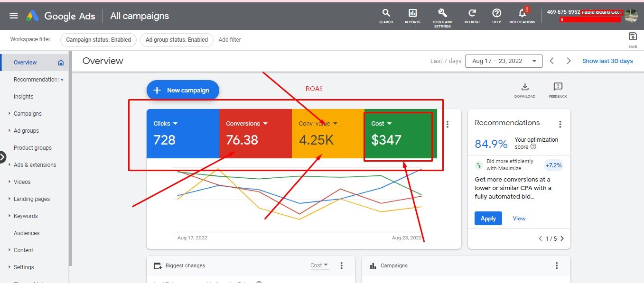Screen dimensions: 644x283
Task: Click the Refresh icon
Action: click(x=472, y=13)
